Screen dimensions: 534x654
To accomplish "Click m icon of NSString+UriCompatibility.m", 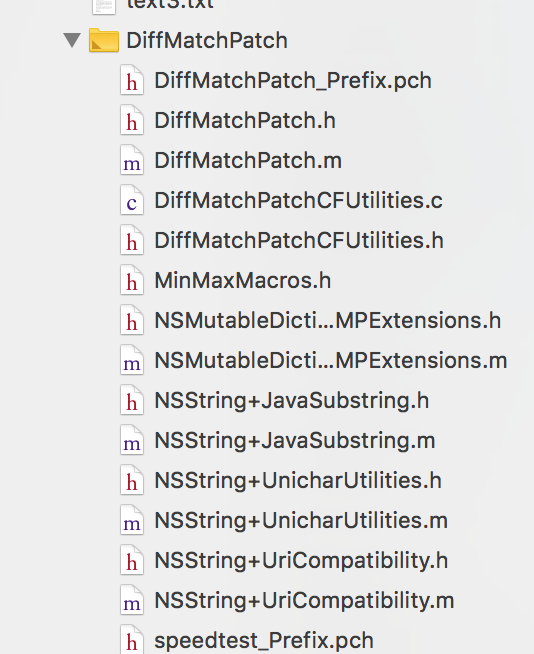I will tap(132, 601).
